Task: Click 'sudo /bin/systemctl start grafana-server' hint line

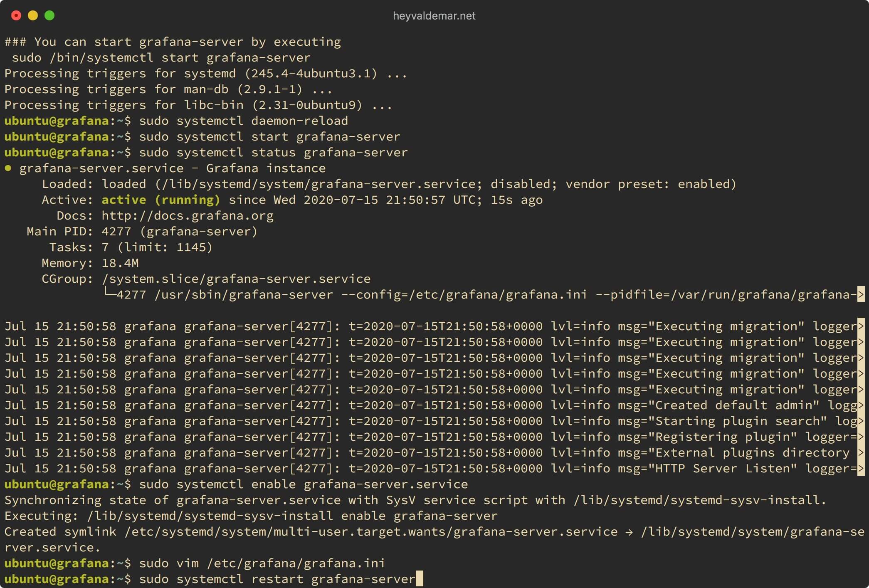Action: (161, 58)
